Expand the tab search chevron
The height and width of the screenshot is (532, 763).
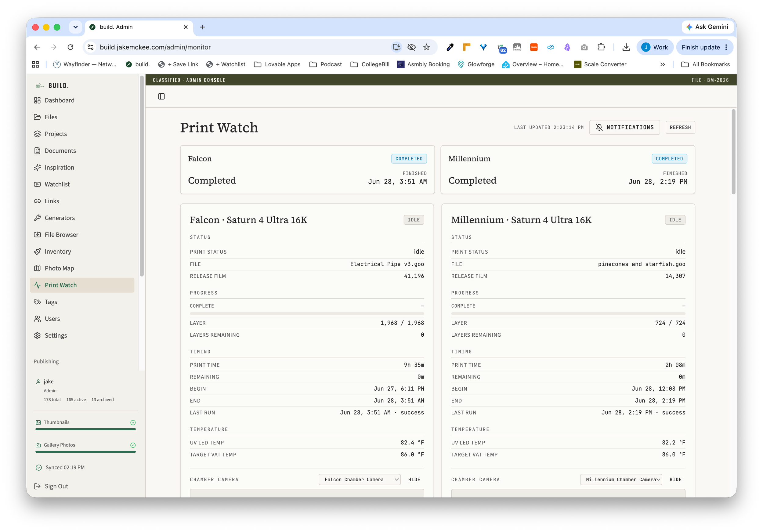point(75,27)
